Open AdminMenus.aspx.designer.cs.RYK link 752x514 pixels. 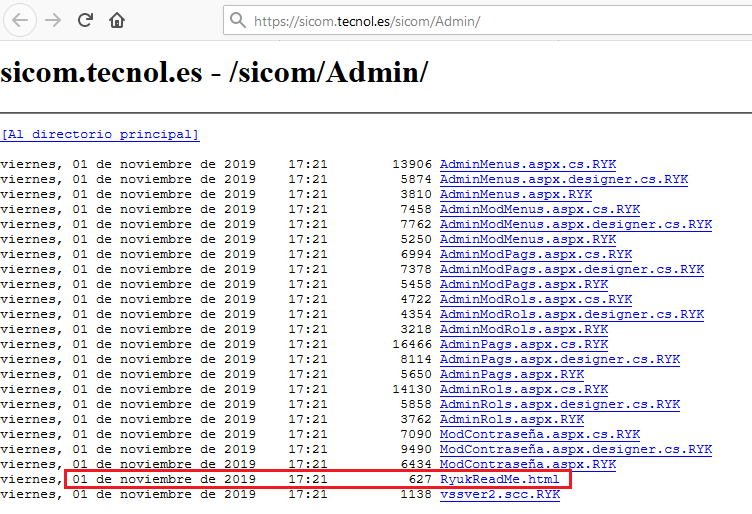pyautogui.click(x=564, y=179)
